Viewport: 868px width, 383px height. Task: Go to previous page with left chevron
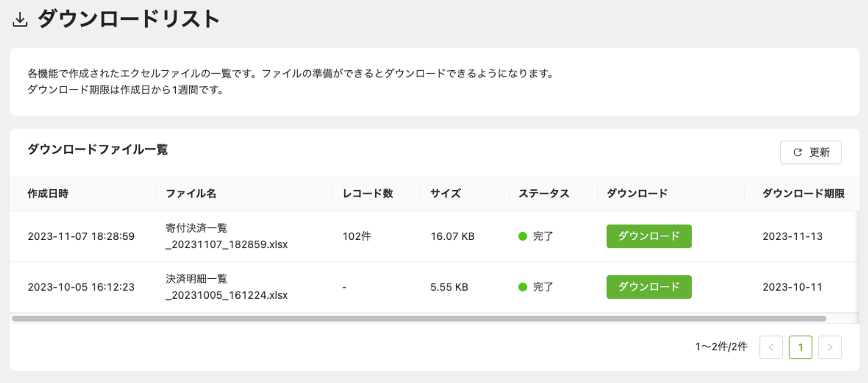point(771,347)
